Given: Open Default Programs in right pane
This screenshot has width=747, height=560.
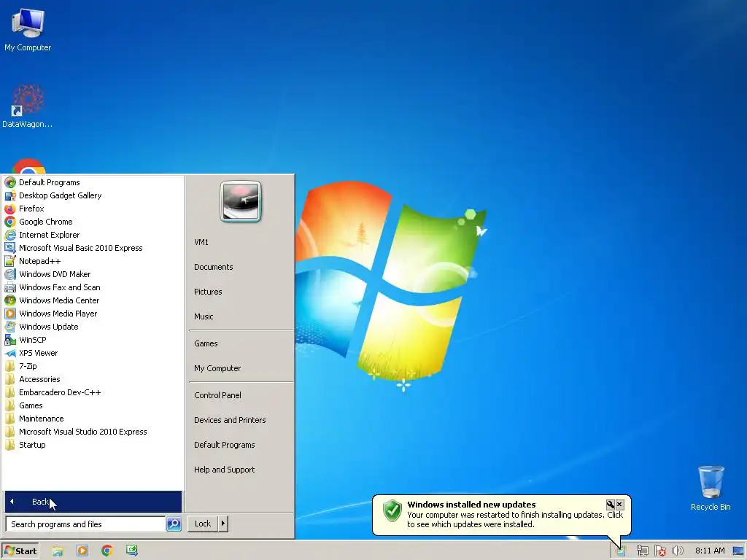Looking at the screenshot, I should [x=225, y=445].
